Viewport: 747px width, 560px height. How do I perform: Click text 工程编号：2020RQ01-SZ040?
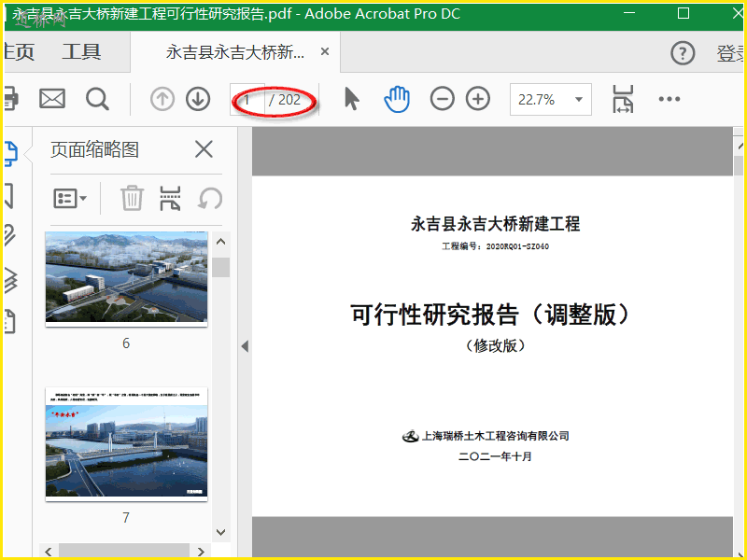click(496, 246)
